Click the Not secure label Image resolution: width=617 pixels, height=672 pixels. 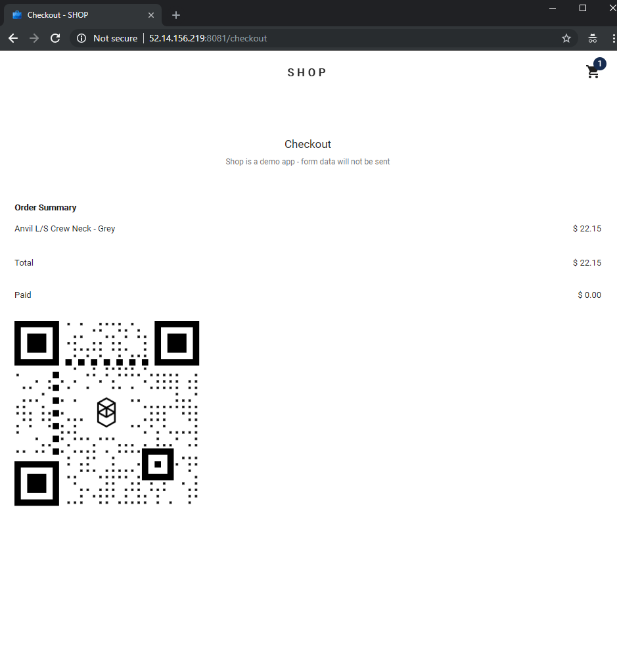pos(115,38)
